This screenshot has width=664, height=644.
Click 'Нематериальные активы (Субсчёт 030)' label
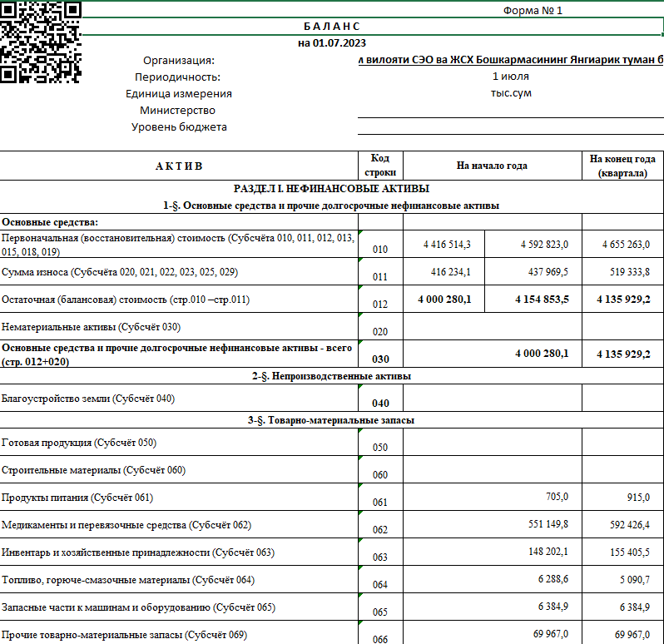[x=91, y=327]
